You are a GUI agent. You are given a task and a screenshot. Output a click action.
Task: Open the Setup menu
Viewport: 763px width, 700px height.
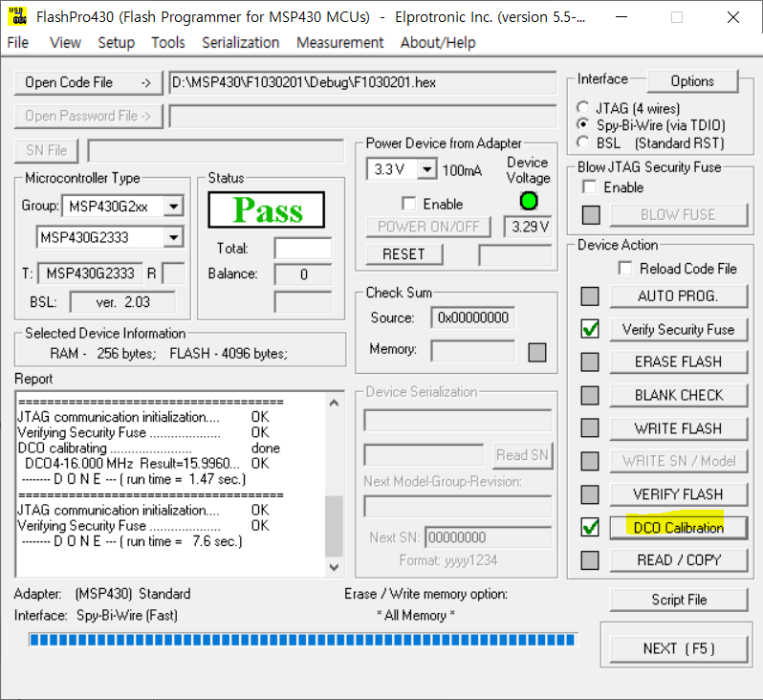tap(117, 43)
